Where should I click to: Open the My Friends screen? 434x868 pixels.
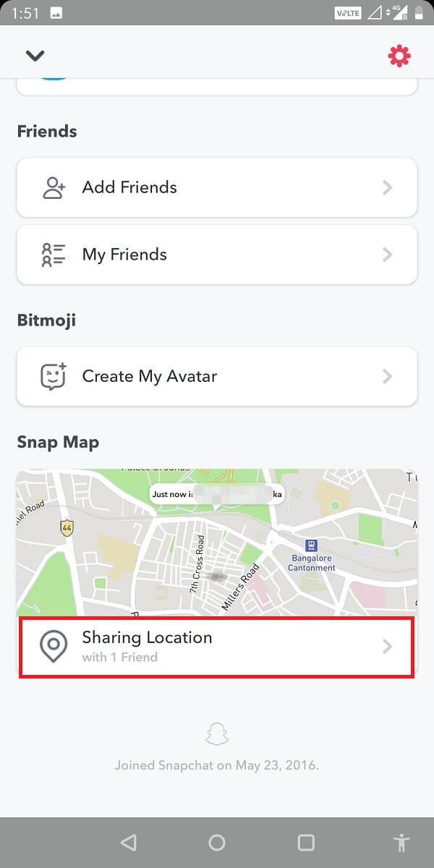click(216, 254)
